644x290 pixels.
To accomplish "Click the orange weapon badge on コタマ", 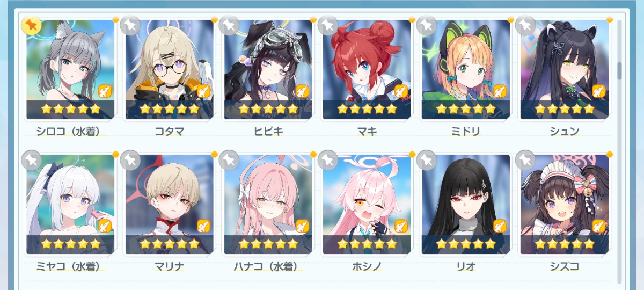I will point(203,91).
